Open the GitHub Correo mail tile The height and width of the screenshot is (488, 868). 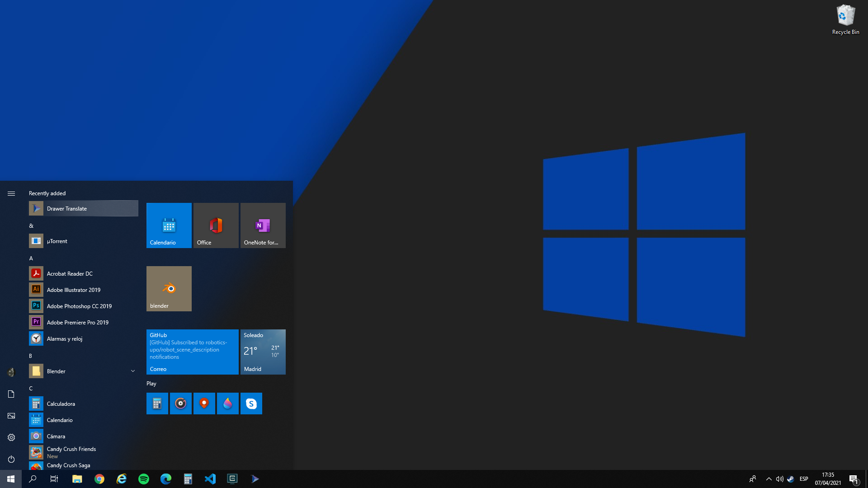coord(193,352)
